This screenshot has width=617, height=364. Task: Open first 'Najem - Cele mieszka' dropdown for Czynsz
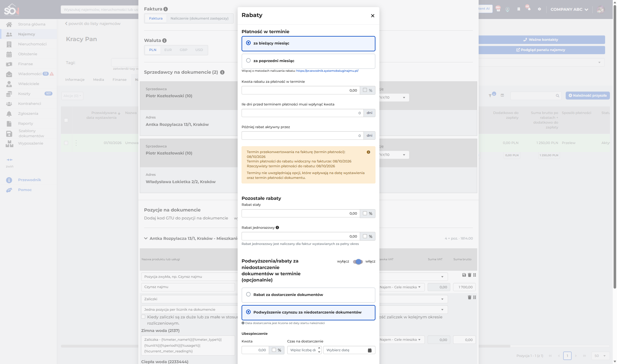[401, 287]
